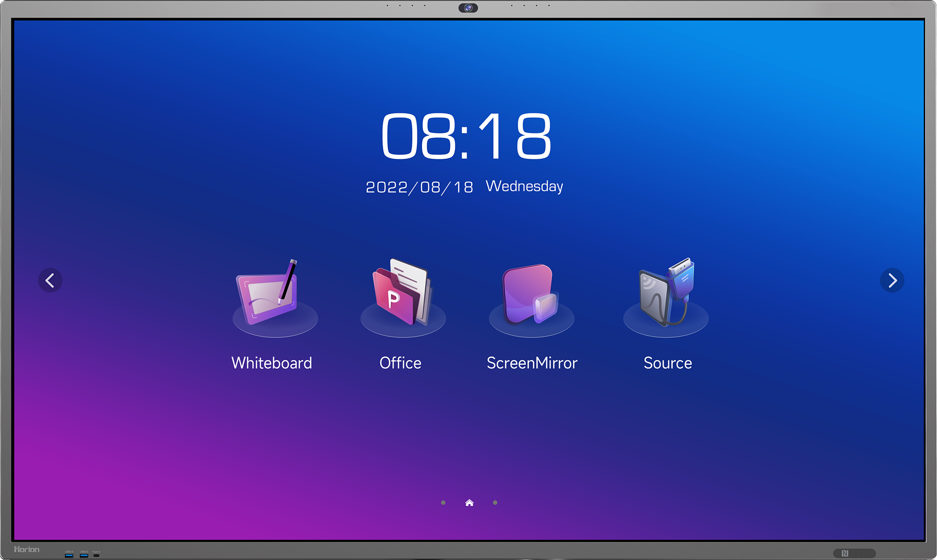
Task: Switch to first page dot indicator
Action: [x=443, y=503]
